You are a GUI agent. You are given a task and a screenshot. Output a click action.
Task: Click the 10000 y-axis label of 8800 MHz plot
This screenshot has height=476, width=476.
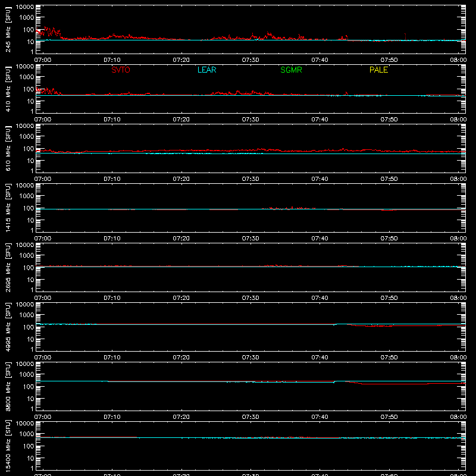coord(25,364)
